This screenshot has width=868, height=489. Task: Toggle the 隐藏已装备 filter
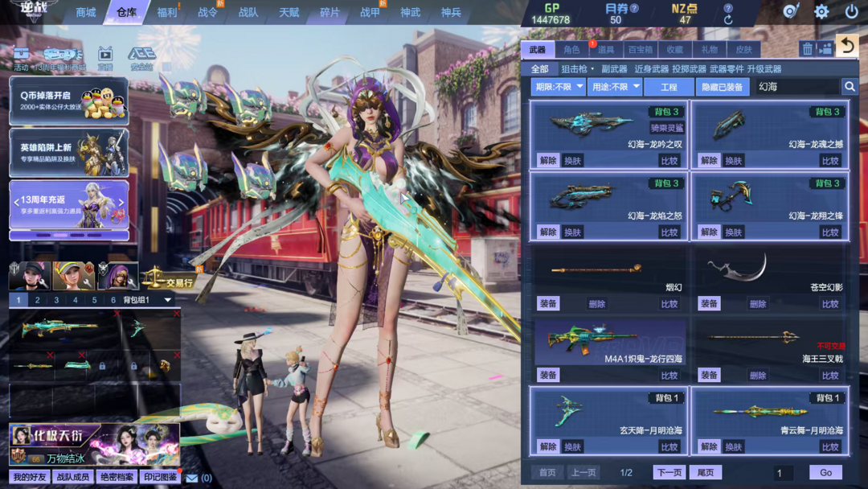[722, 87]
